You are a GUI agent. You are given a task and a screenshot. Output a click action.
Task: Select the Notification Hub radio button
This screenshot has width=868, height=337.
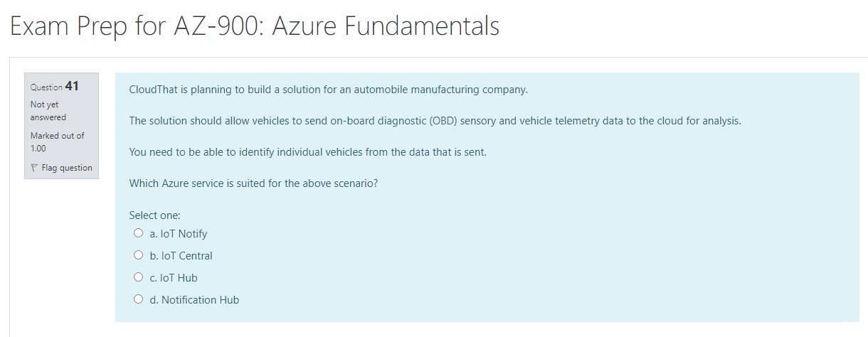tap(137, 299)
